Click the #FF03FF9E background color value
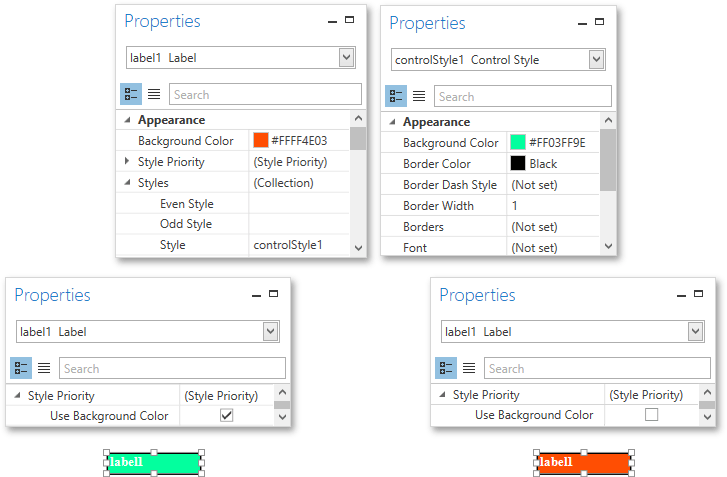 point(558,142)
